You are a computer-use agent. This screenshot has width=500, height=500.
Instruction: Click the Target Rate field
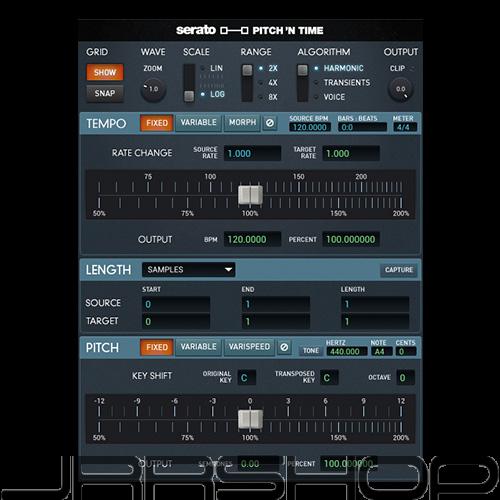click(x=351, y=153)
